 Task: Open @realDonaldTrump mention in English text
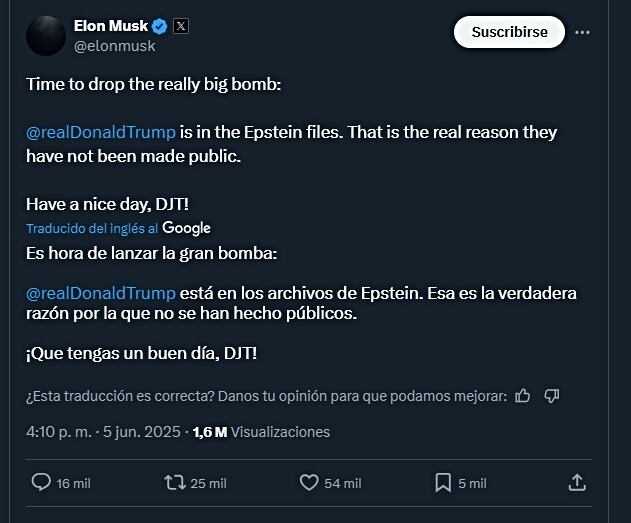click(x=101, y=132)
